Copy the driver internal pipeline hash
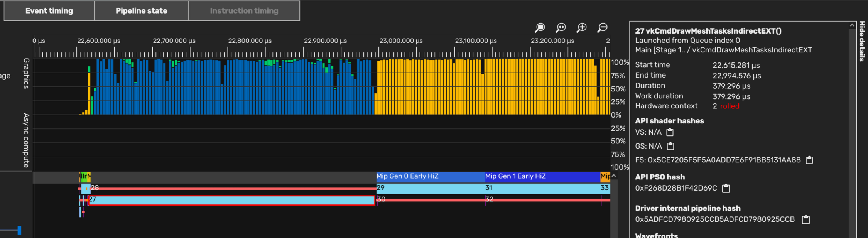 click(806, 220)
